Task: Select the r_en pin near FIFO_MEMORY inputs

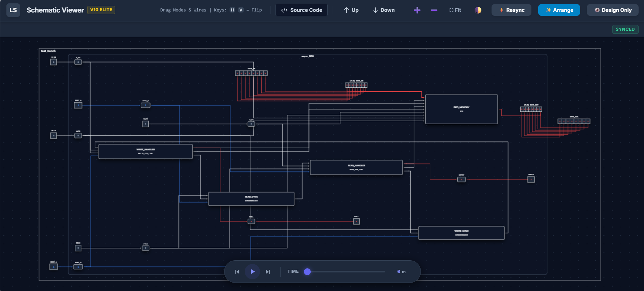Action: coord(251,124)
